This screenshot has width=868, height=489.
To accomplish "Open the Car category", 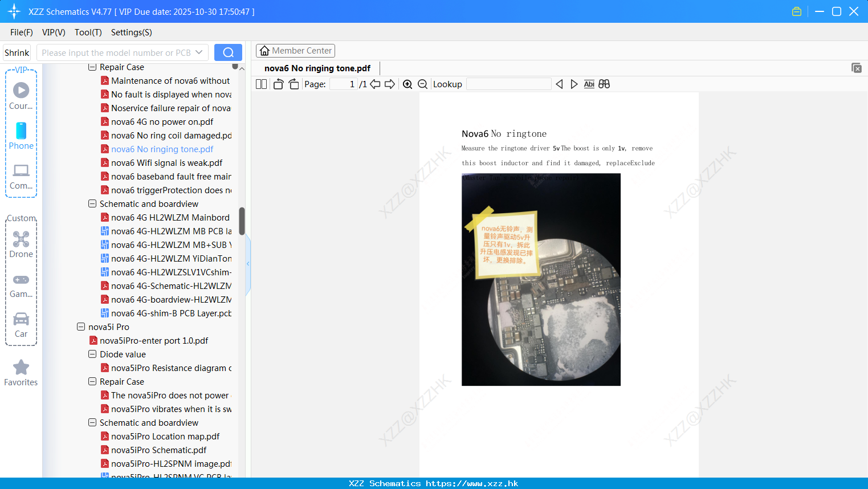I will pyautogui.click(x=21, y=325).
